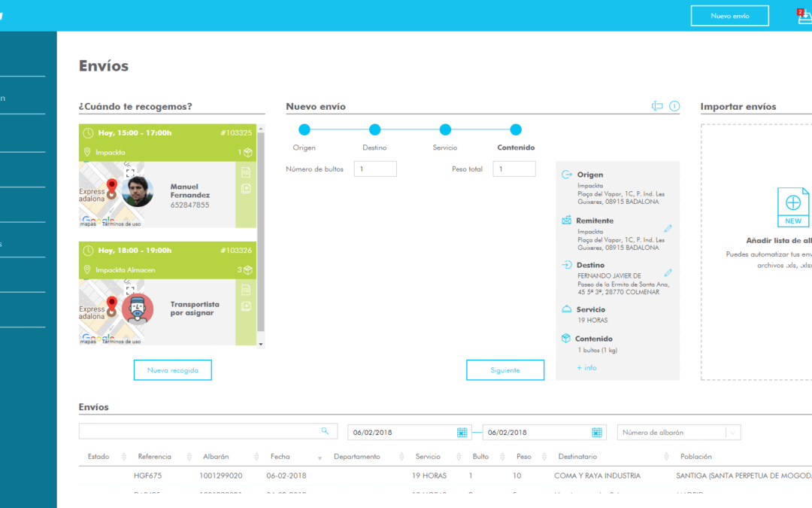Screen dimensions: 812x508
Task: Go to the Origen step
Action: (304, 130)
